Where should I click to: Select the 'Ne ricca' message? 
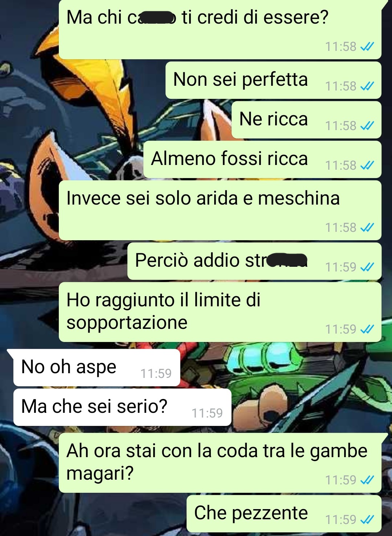306,120
